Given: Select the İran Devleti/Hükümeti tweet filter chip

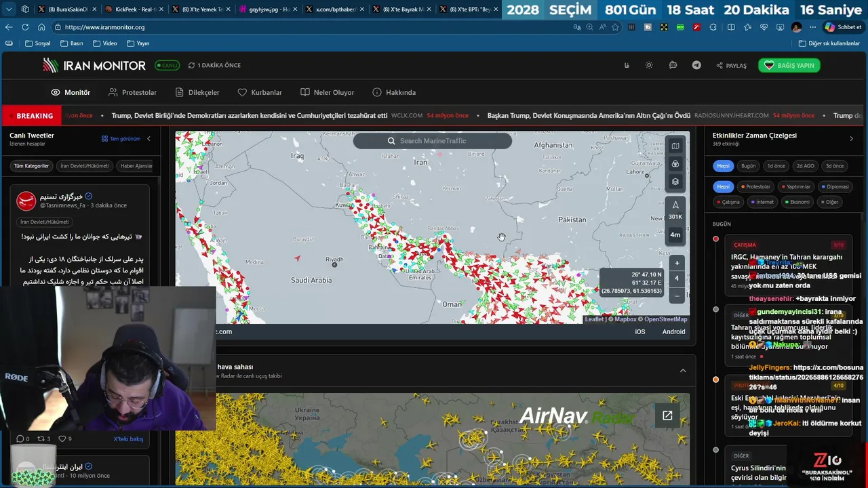Looking at the screenshot, I should coord(85,166).
